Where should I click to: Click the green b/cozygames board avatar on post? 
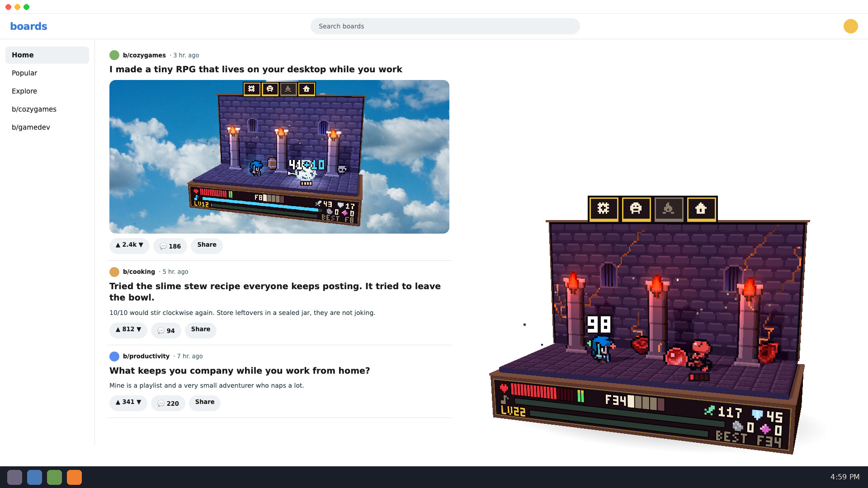point(114,55)
